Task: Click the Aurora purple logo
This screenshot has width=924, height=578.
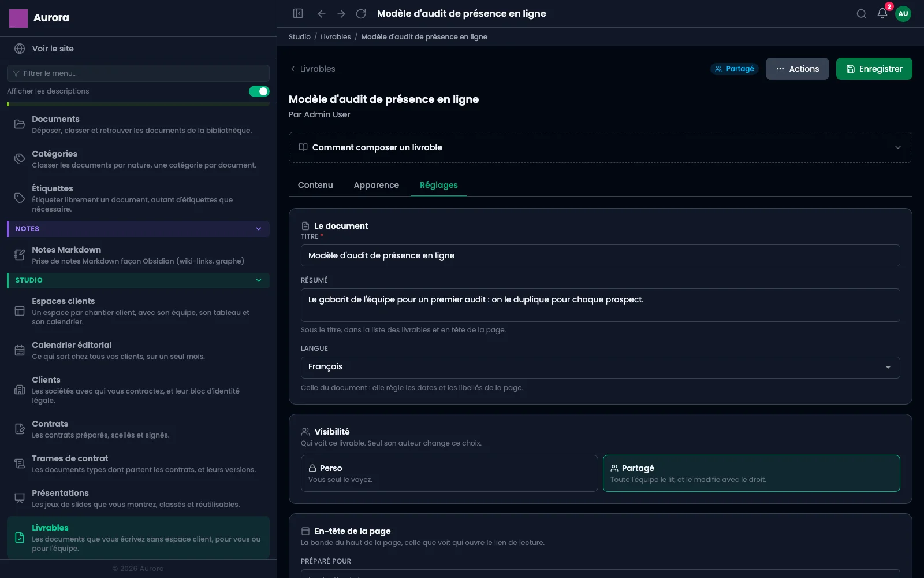Action: tap(18, 18)
